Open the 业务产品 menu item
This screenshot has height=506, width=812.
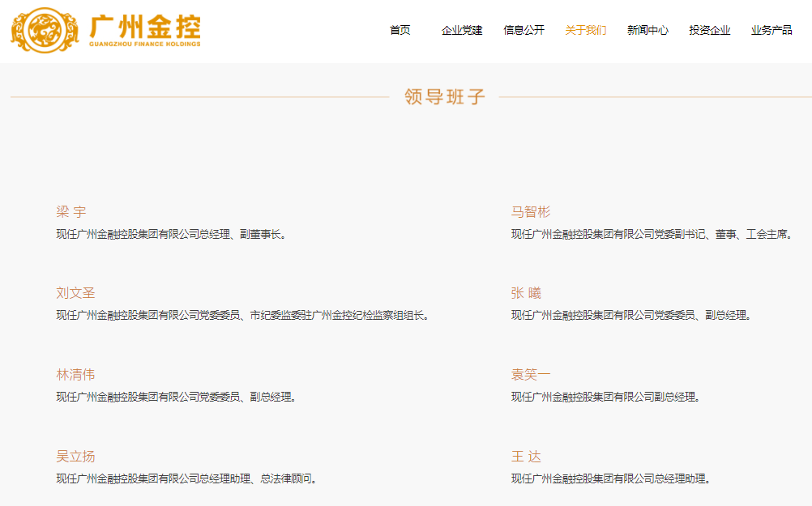coord(771,30)
